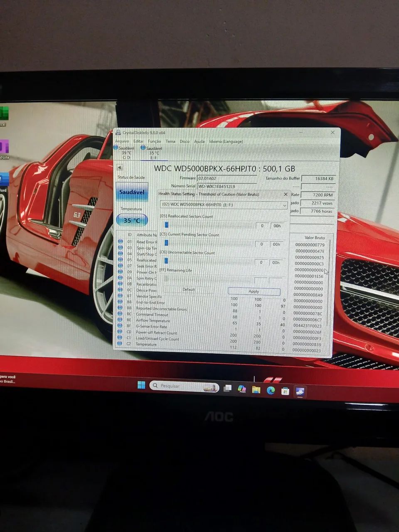Open File Explorer from the taskbar

pos(256,390)
